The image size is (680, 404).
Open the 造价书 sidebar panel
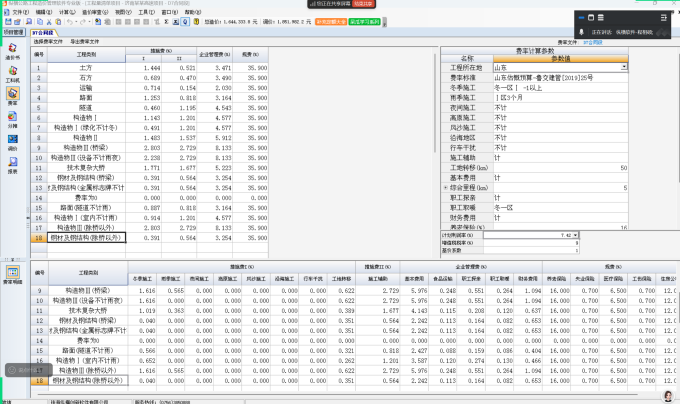point(13,51)
